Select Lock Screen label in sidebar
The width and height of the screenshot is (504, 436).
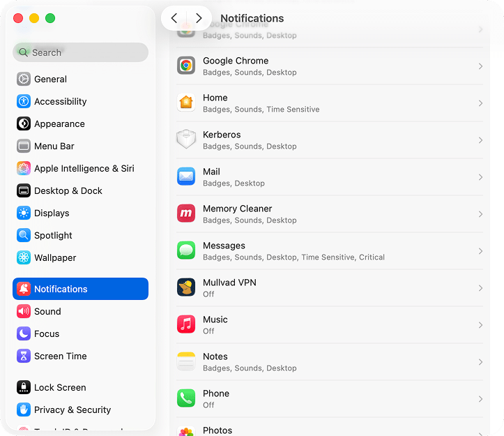[x=60, y=387]
